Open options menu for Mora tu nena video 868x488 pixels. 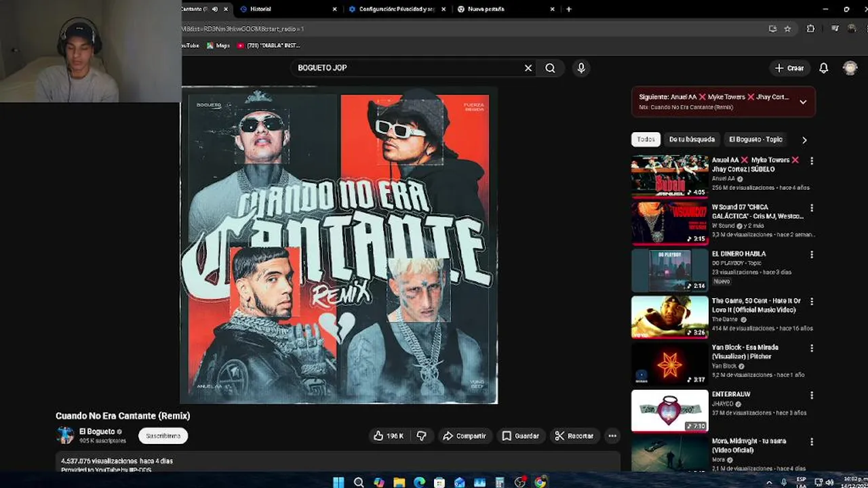(x=812, y=441)
